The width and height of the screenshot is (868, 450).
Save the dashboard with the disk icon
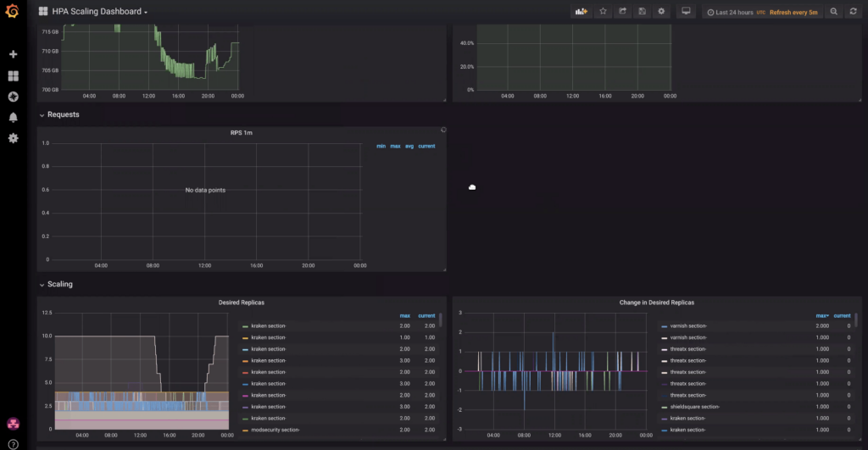point(643,12)
